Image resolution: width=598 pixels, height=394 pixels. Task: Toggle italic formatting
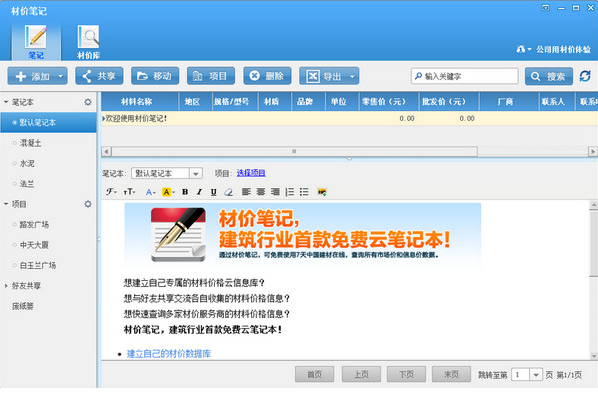[x=199, y=192]
